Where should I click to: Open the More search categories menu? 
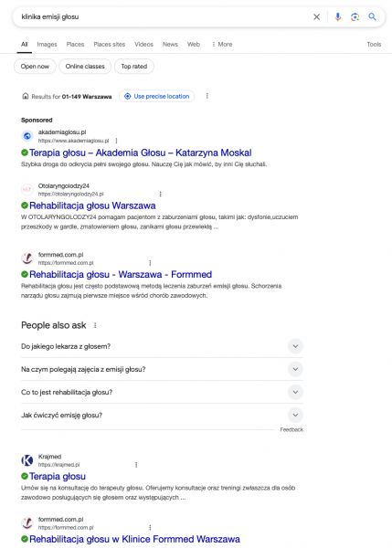222,45
